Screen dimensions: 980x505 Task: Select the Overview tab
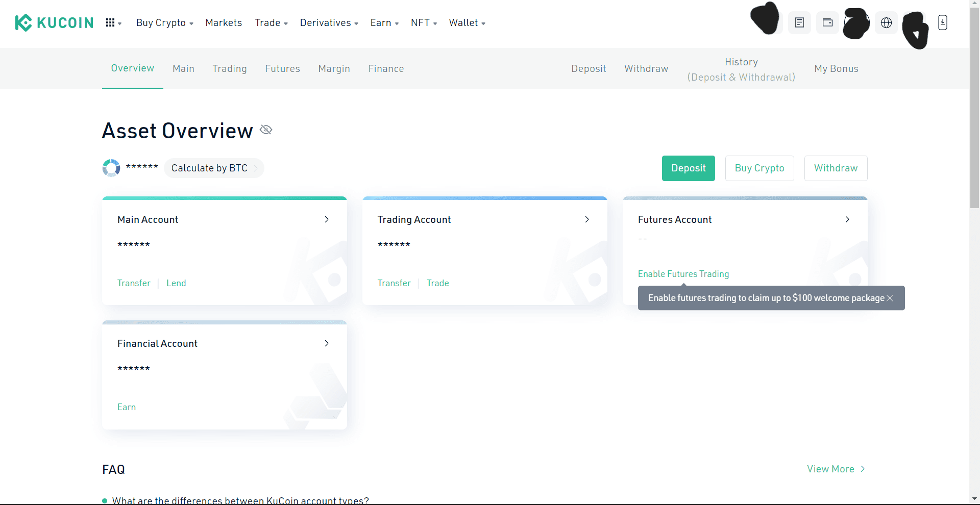[133, 68]
